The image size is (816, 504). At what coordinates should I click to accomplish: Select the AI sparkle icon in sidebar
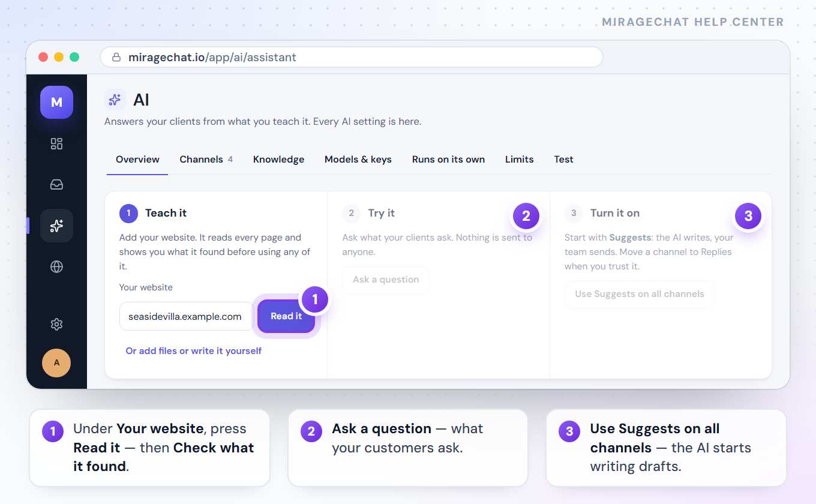[x=56, y=226]
